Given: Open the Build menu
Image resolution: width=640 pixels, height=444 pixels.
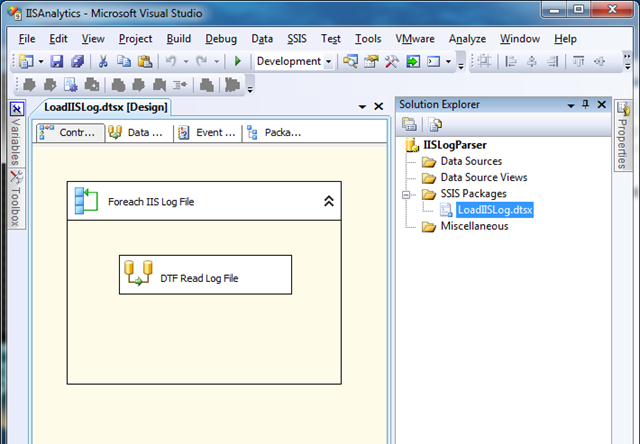Looking at the screenshot, I should pos(179,39).
